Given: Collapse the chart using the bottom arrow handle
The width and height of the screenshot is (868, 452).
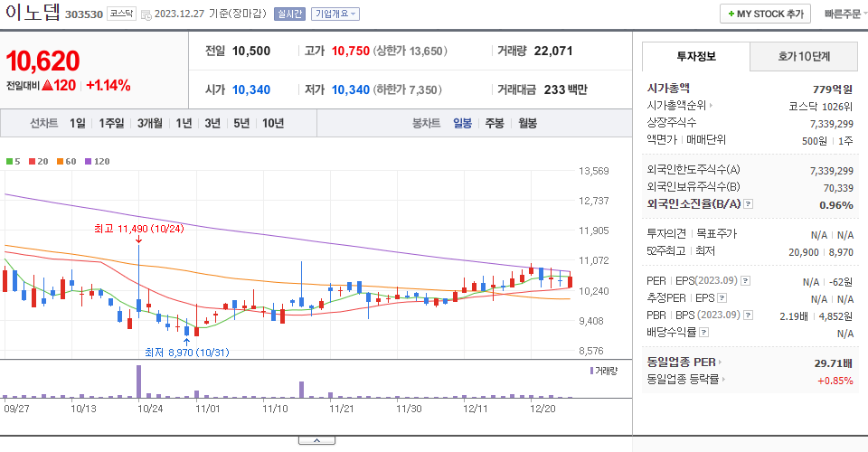Looking at the screenshot, I should tap(316, 440).
